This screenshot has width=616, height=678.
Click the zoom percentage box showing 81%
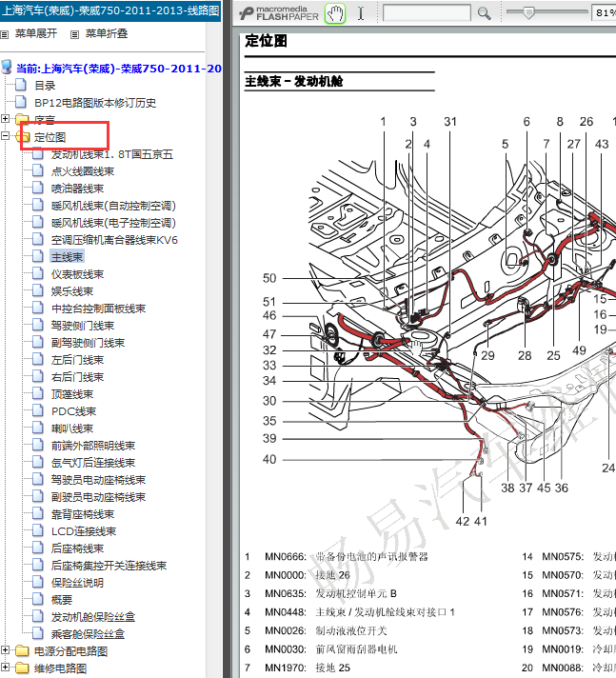605,13
